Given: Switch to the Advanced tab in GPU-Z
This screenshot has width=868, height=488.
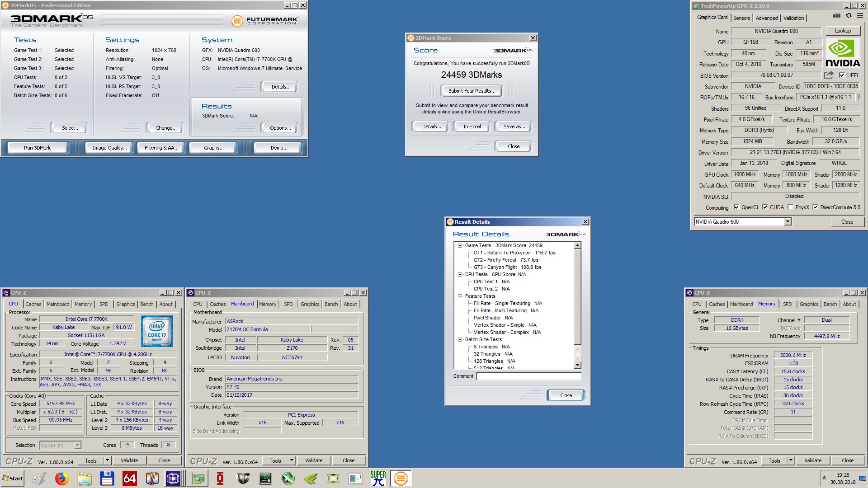Looking at the screenshot, I should click(767, 18).
